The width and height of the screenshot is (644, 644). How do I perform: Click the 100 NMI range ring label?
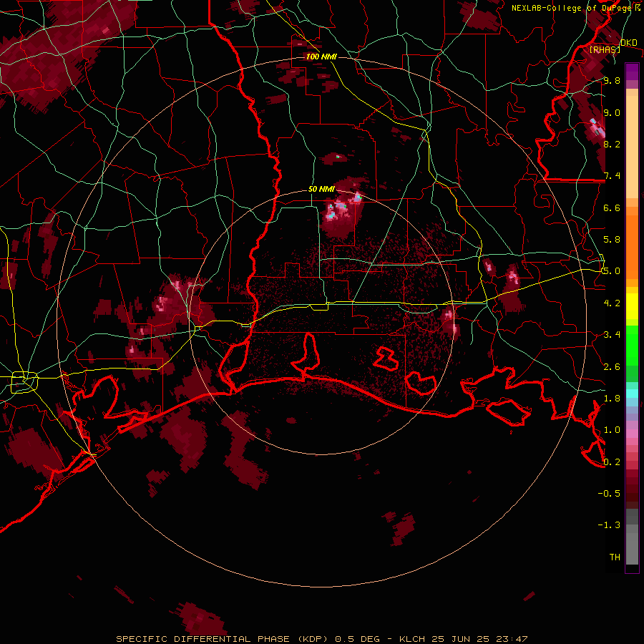[321, 57]
